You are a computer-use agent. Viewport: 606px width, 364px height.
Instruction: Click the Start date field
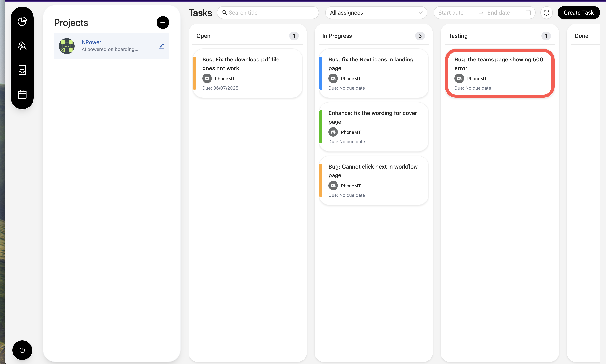pos(454,13)
